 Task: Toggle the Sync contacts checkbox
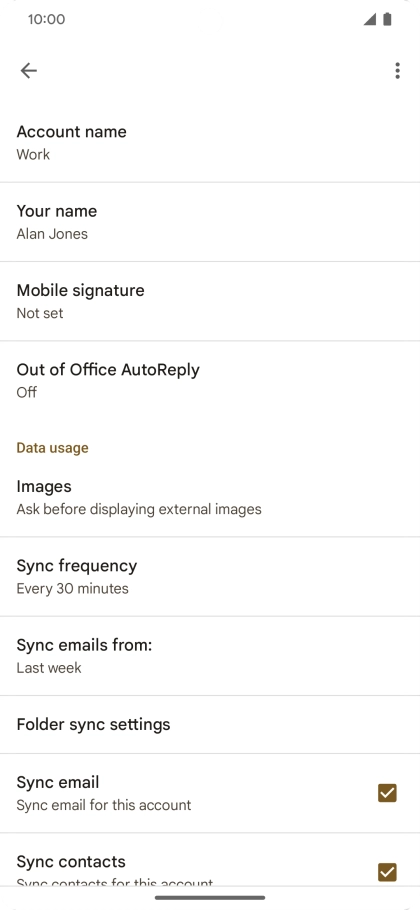(387, 872)
